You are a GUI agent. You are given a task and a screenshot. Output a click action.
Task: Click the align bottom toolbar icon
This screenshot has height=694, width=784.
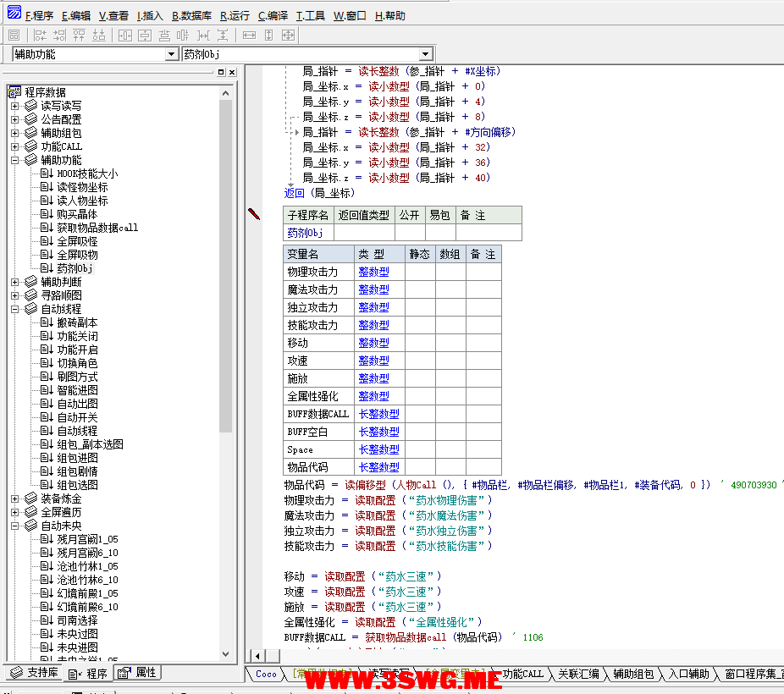point(99,35)
